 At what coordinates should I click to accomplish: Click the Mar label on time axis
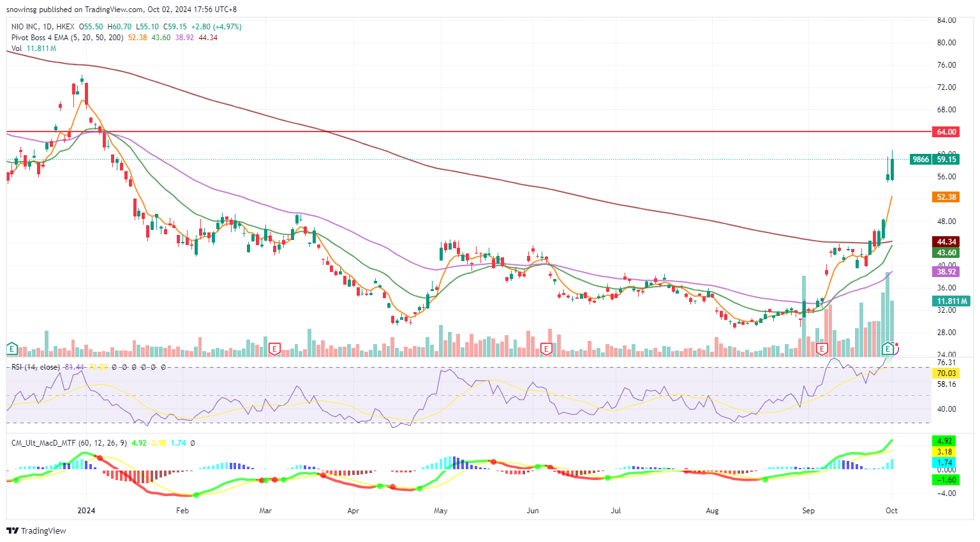tap(265, 511)
